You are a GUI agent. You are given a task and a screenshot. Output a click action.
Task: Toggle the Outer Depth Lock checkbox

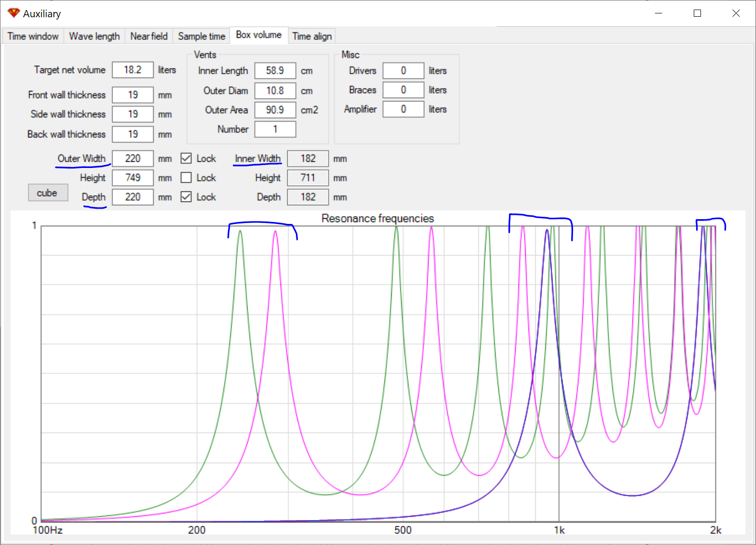point(186,197)
